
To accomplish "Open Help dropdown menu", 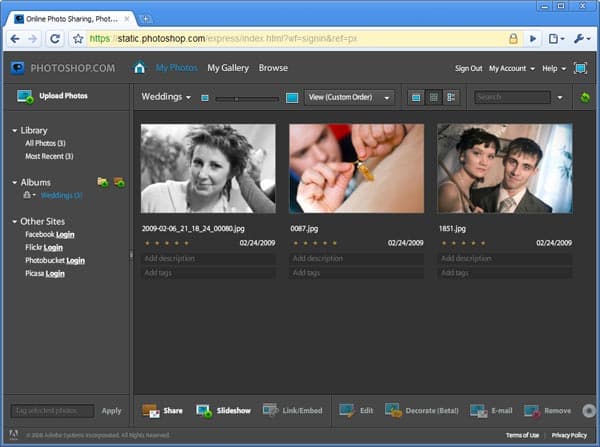I will 554,69.
